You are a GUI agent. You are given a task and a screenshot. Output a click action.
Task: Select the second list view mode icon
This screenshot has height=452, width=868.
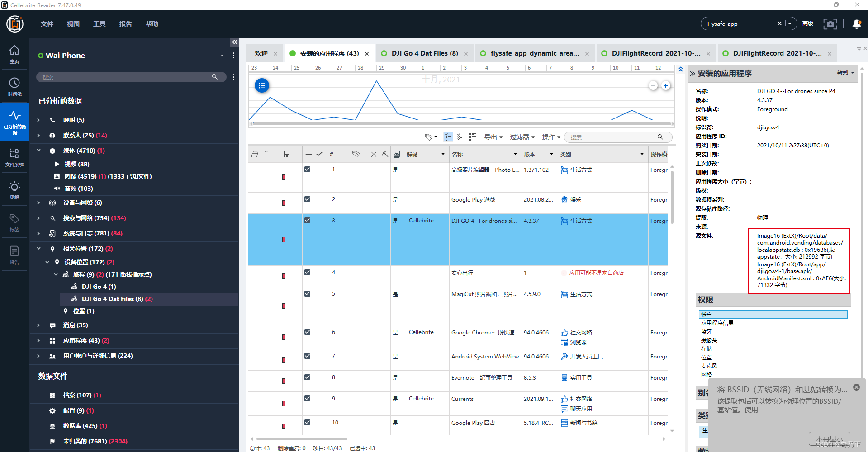pos(460,137)
